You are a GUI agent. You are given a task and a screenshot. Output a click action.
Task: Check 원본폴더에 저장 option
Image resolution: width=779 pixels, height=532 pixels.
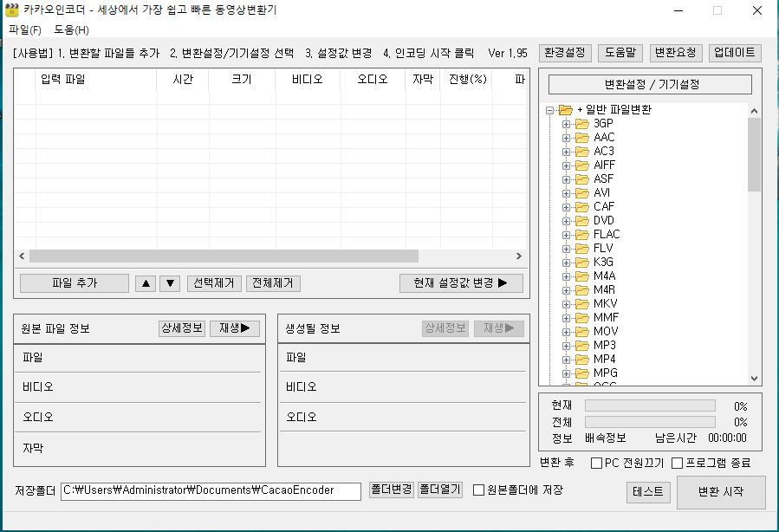point(478,490)
